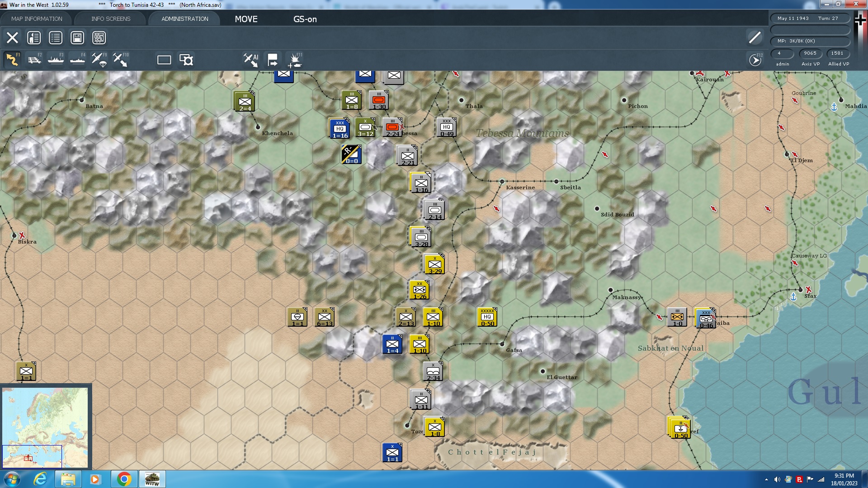This screenshot has width=868, height=488.
Task: Open the Info Screens tab
Action: (x=111, y=19)
